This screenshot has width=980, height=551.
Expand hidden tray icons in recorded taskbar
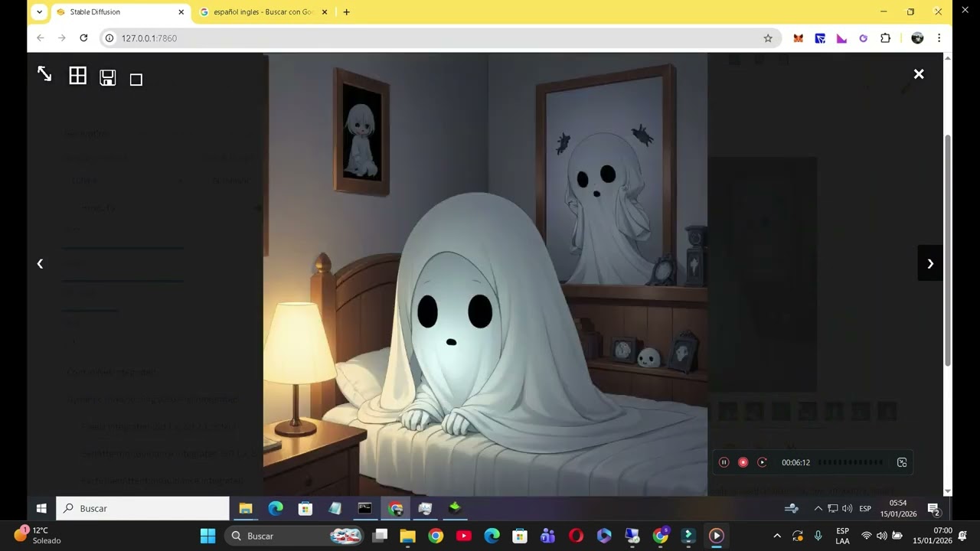[818, 508]
